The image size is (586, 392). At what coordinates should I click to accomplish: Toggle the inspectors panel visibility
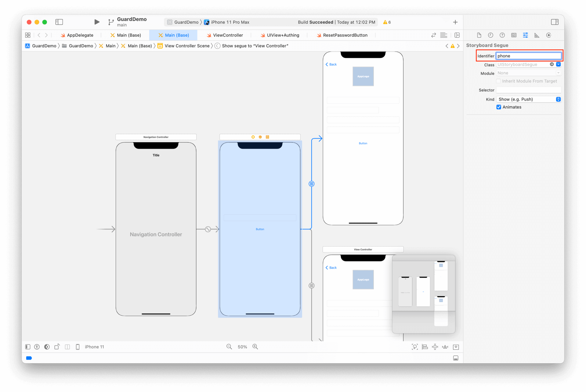click(x=555, y=22)
